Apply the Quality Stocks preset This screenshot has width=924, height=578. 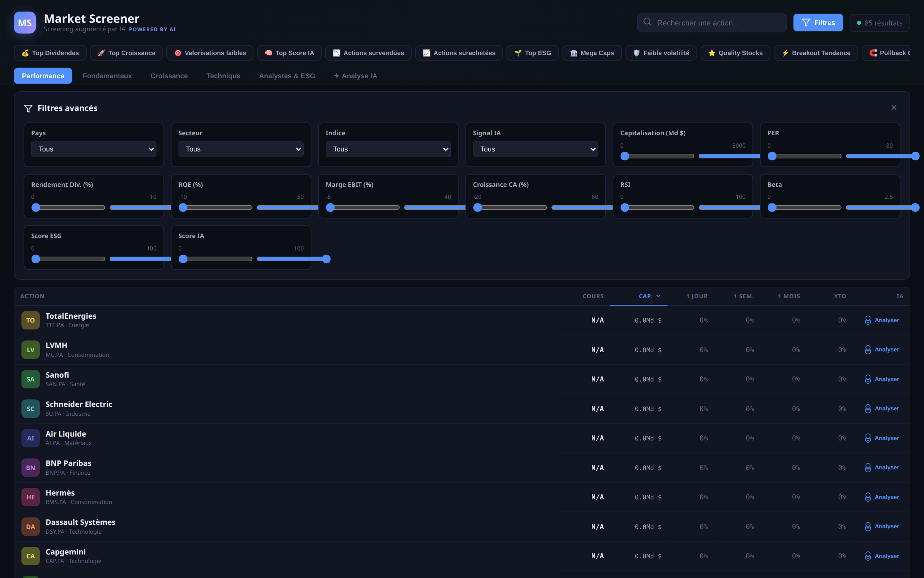(x=735, y=53)
